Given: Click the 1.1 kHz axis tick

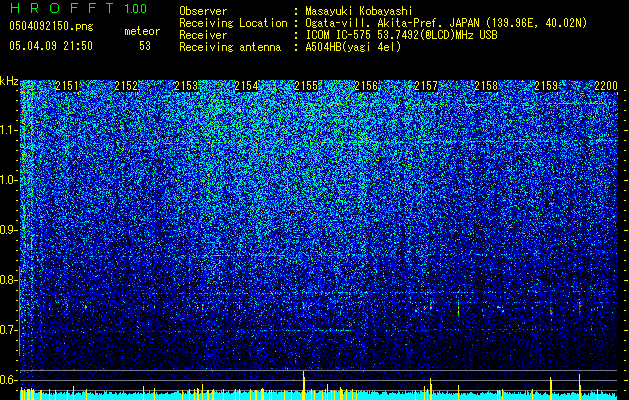Looking at the screenshot, I should click(x=10, y=130).
